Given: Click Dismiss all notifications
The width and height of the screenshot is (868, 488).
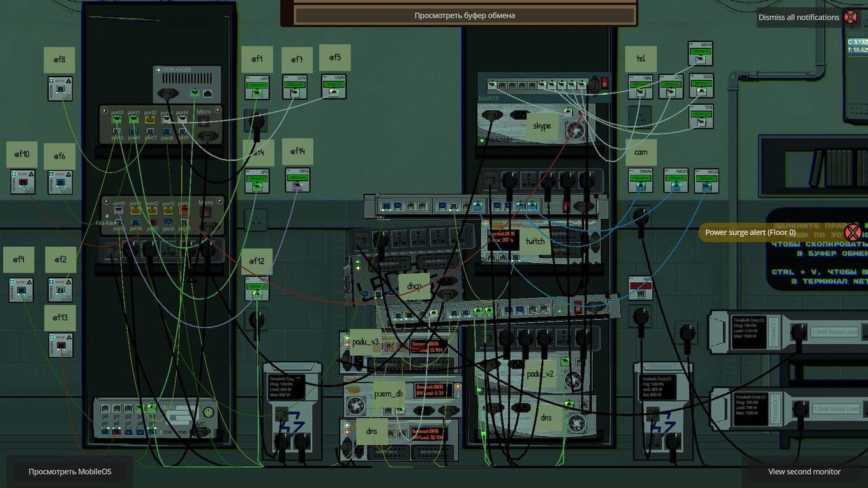Looking at the screenshot, I should tap(798, 17).
